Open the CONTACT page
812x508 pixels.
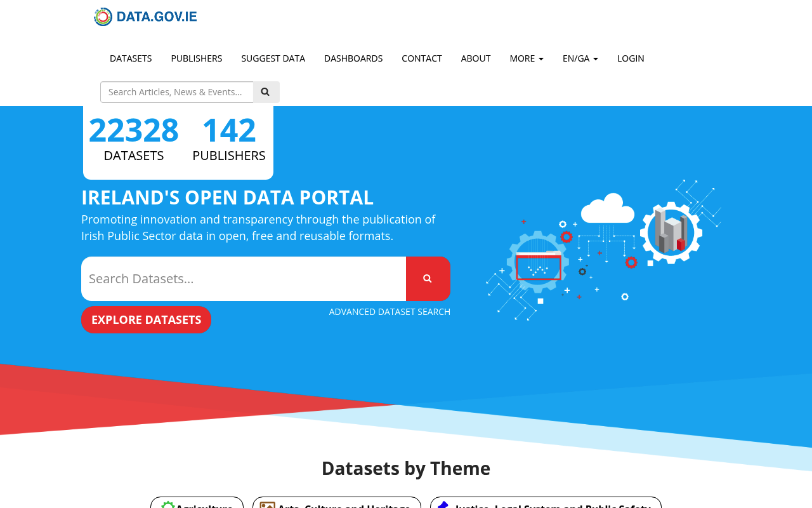(422, 58)
